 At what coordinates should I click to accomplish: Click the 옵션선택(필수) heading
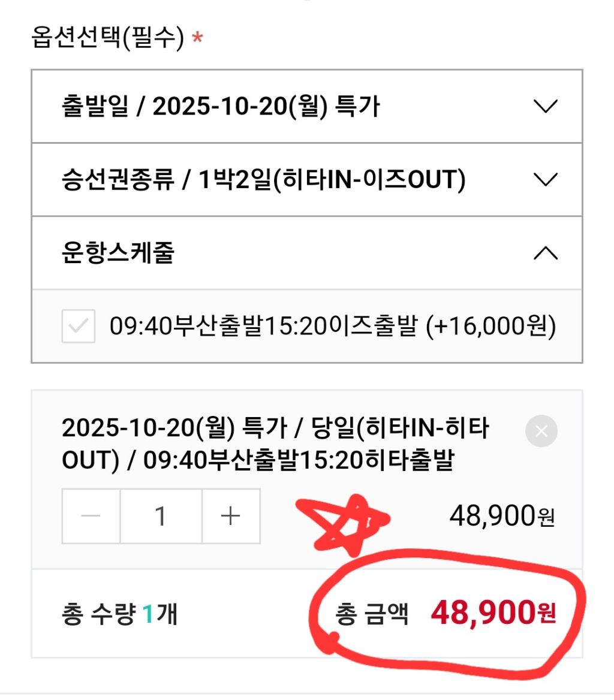tap(107, 39)
